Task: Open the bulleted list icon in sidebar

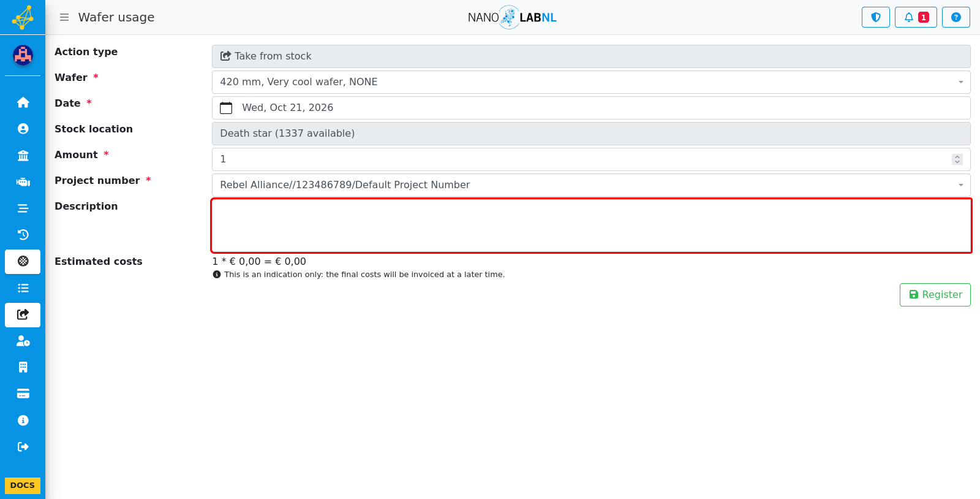Action: coord(23,288)
